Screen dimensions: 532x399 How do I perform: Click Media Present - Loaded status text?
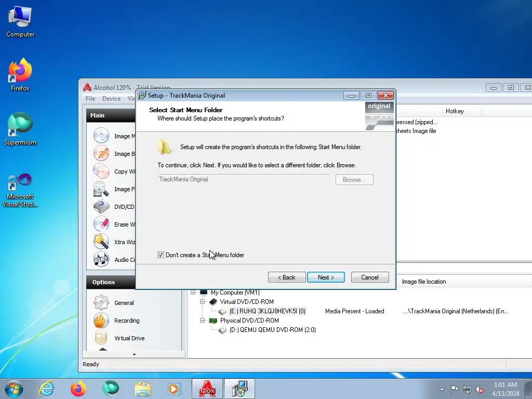point(354,311)
